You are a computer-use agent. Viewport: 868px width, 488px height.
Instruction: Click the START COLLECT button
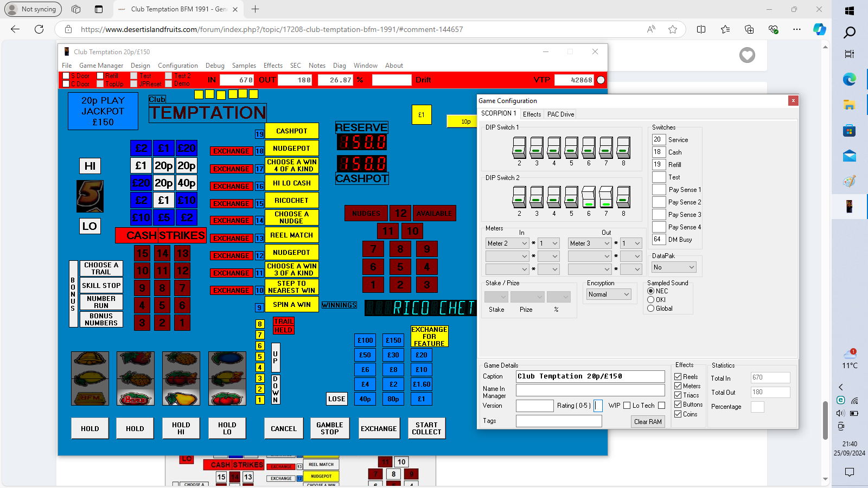point(426,428)
